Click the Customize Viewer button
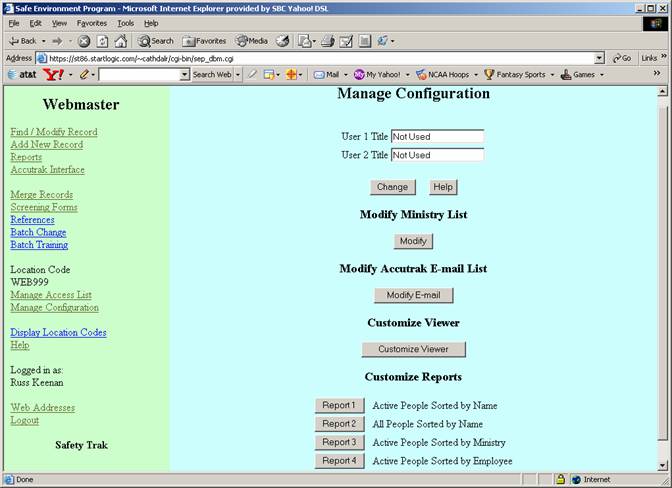The image size is (672, 488). [413, 349]
